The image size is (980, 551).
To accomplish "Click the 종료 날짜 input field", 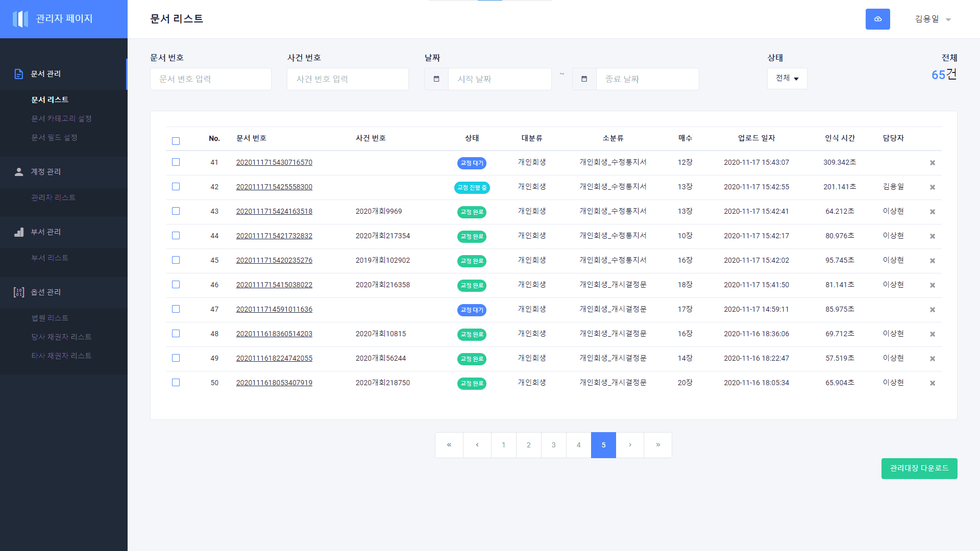I will point(648,79).
